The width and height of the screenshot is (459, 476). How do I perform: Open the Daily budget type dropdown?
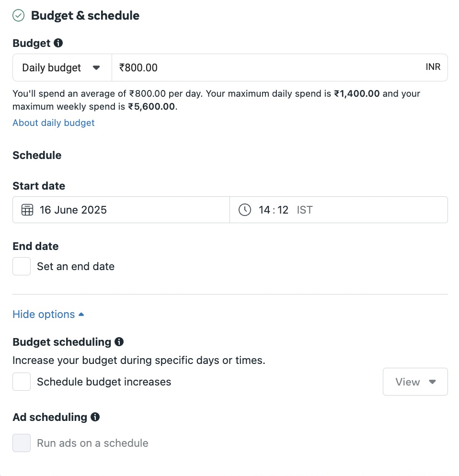click(x=62, y=68)
